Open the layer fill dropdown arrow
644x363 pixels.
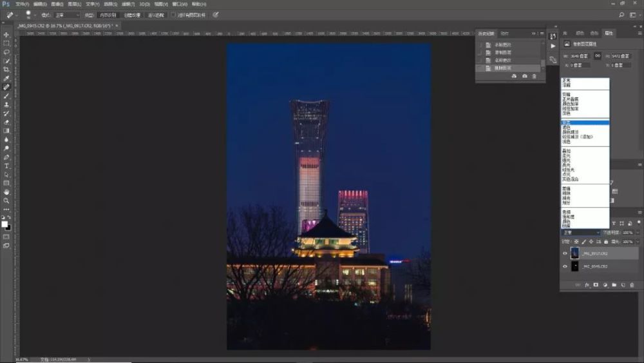(637, 242)
